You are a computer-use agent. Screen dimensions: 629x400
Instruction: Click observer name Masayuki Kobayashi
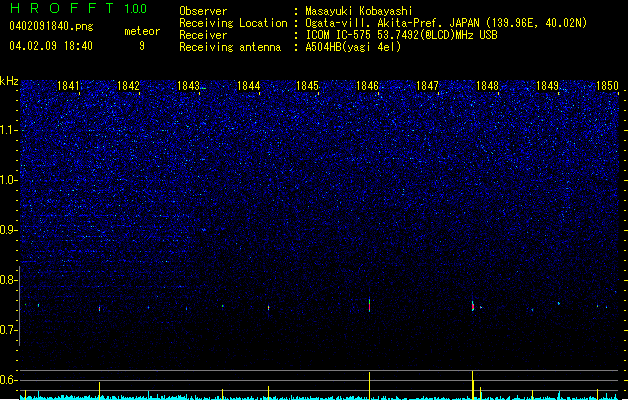point(359,11)
